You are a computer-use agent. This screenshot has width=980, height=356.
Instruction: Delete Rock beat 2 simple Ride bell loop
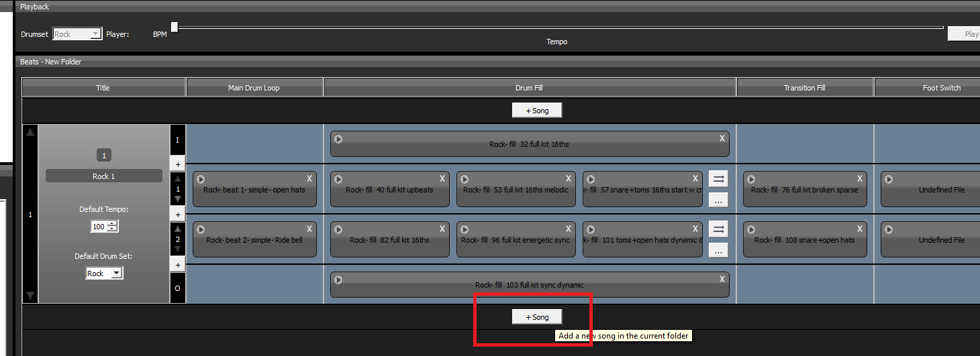(x=309, y=229)
